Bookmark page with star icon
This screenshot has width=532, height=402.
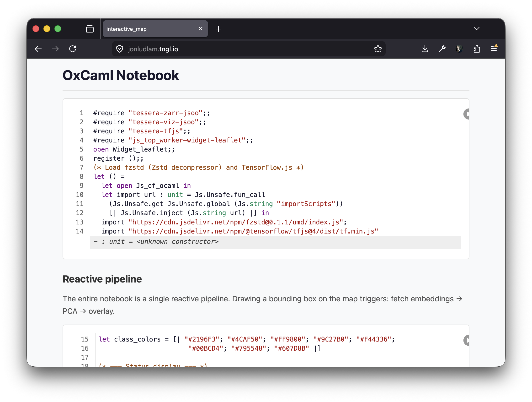pyautogui.click(x=378, y=49)
